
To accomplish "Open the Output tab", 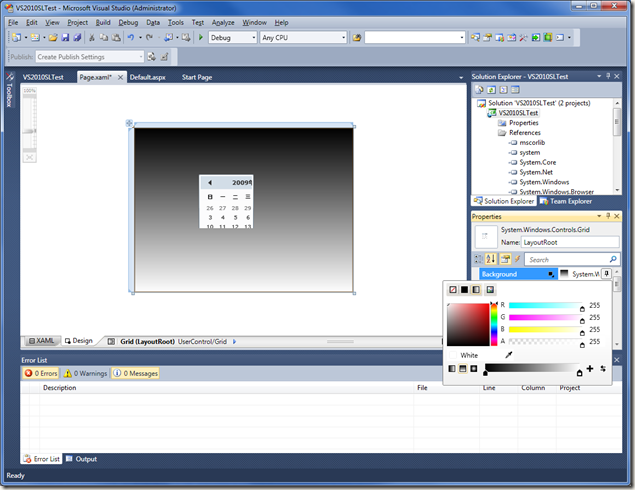I will coord(81,459).
